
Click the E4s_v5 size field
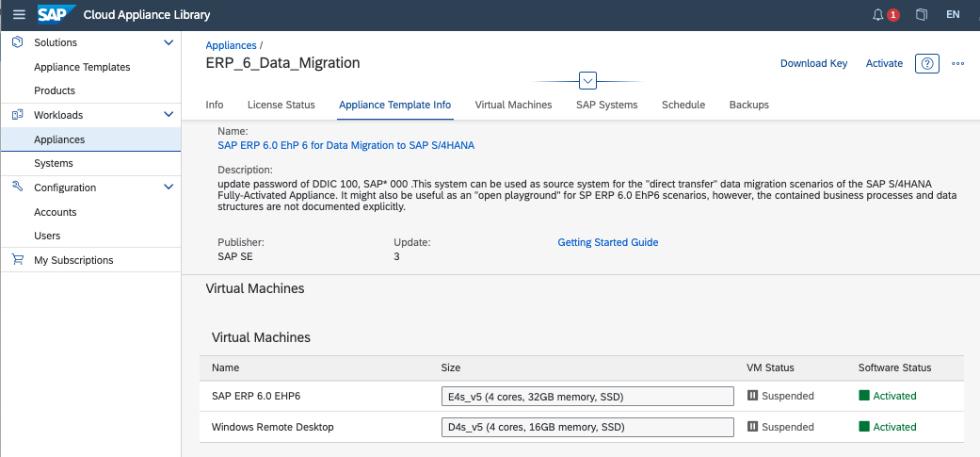pyautogui.click(x=586, y=397)
